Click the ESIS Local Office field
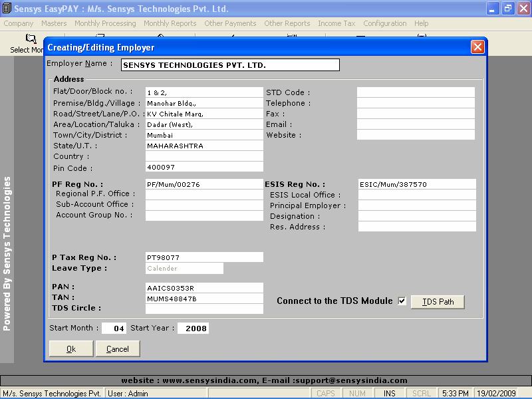Image resolution: width=532 pixels, height=399 pixels. click(417, 195)
